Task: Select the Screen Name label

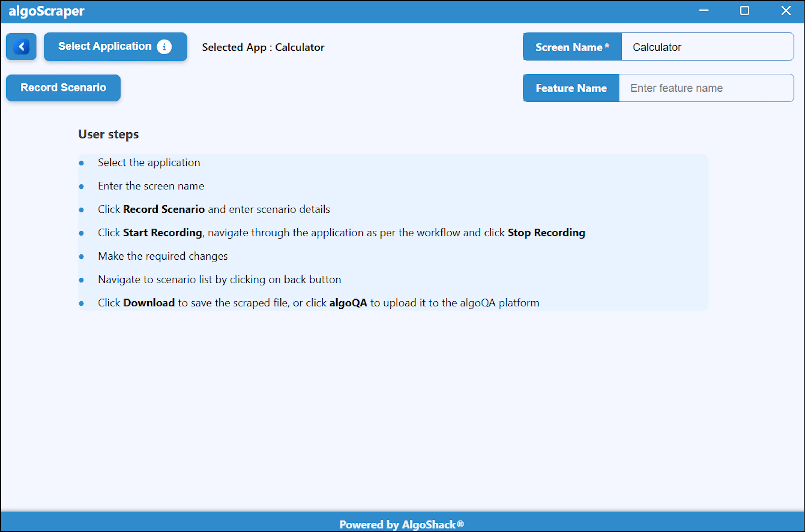Action: click(x=573, y=47)
